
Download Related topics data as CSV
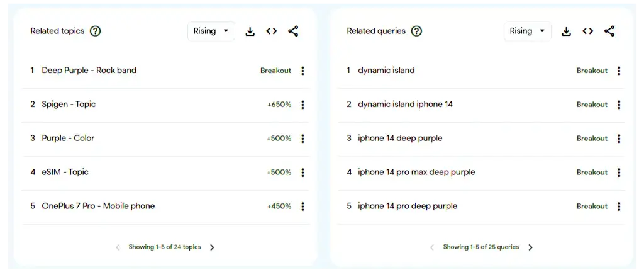tap(250, 31)
